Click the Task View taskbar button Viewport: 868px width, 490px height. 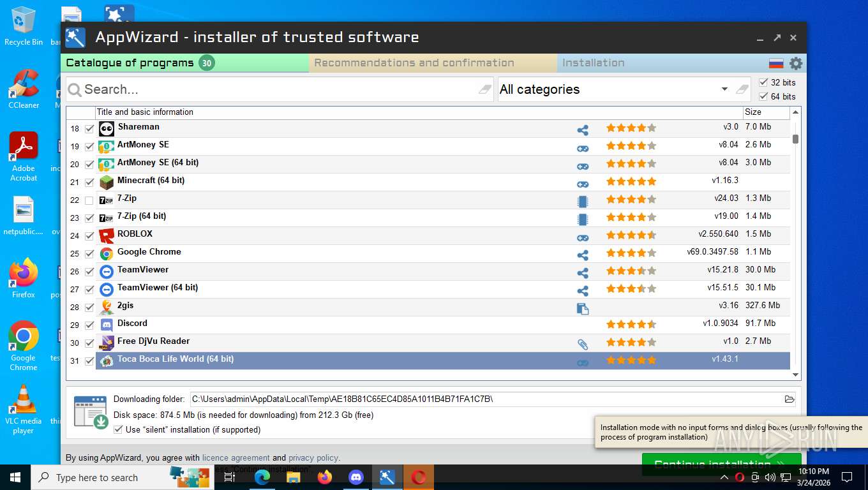tap(230, 477)
